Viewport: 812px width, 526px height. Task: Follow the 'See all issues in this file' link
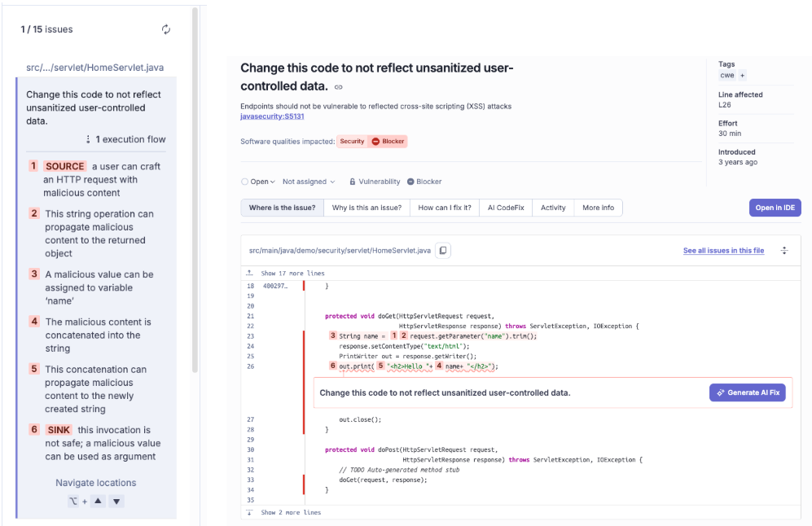point(723,251)
